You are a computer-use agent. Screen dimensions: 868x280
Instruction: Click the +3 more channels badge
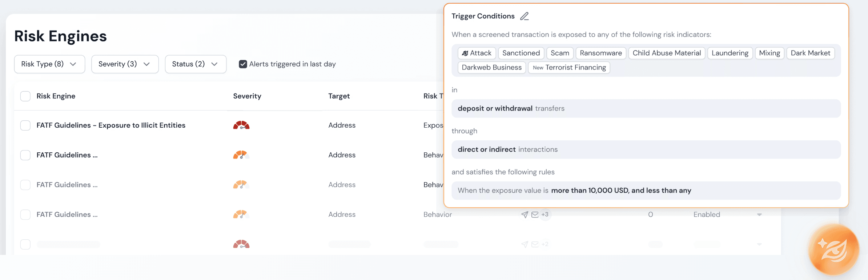click(545, 215)
